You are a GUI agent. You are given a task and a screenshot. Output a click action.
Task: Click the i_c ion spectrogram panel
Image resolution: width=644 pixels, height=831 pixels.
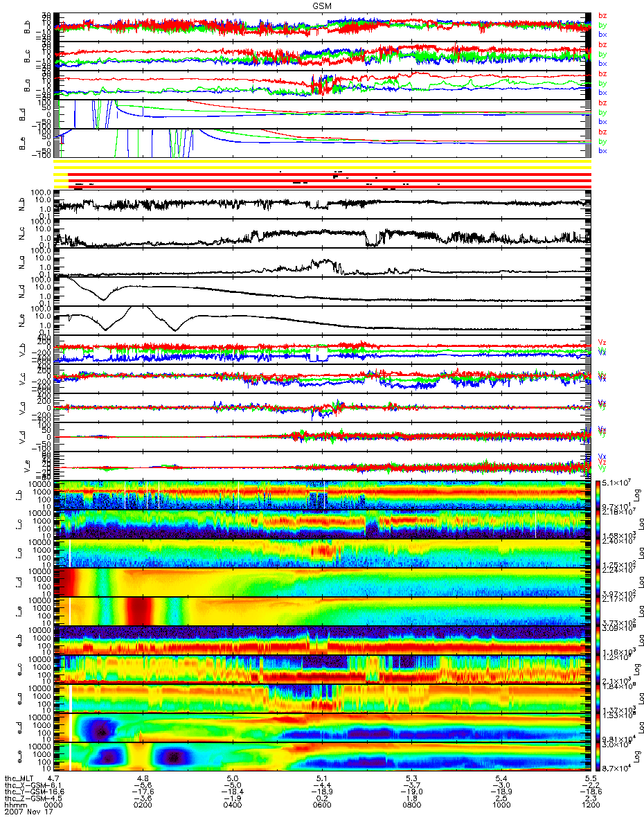324,524
